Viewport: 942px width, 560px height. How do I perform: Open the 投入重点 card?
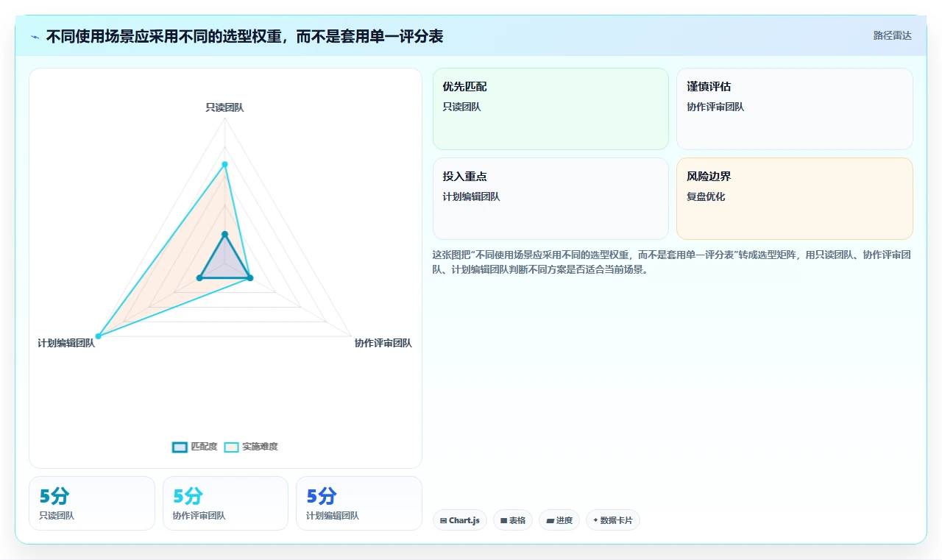pos(550,199)
